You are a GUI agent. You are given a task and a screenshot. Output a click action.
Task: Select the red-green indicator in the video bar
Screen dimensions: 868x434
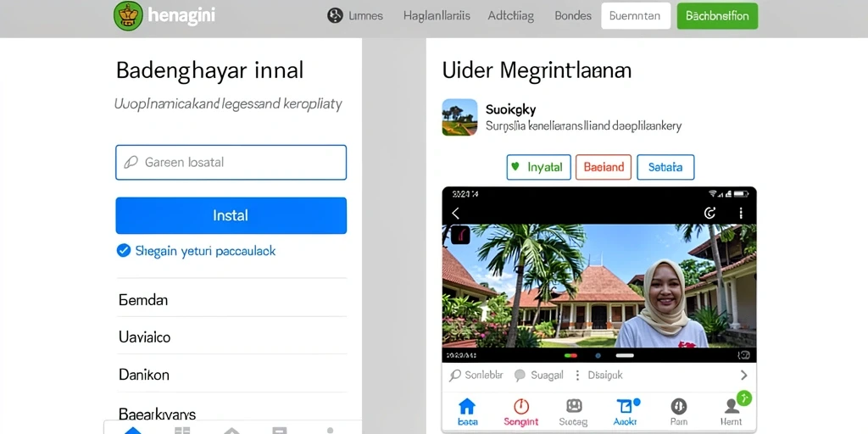click(570, 355)
